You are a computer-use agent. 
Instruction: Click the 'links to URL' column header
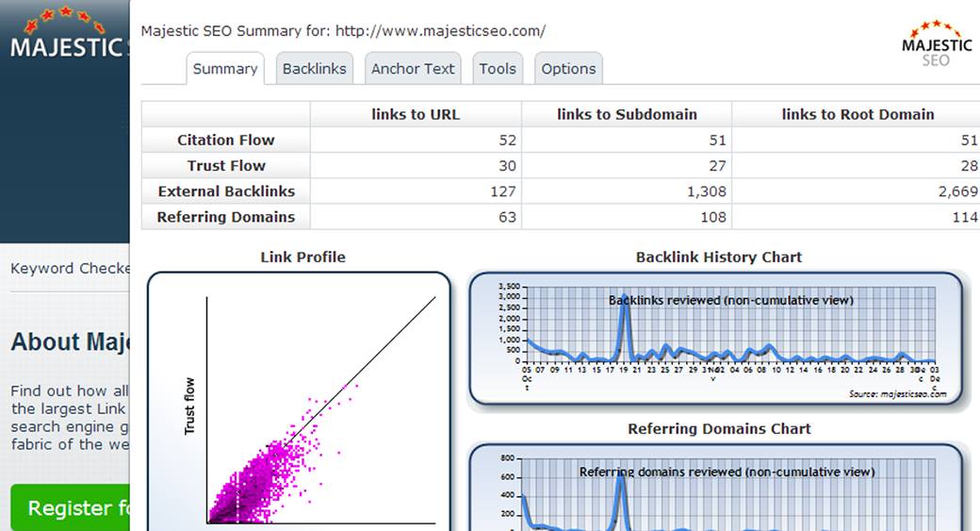click(416, 114)
